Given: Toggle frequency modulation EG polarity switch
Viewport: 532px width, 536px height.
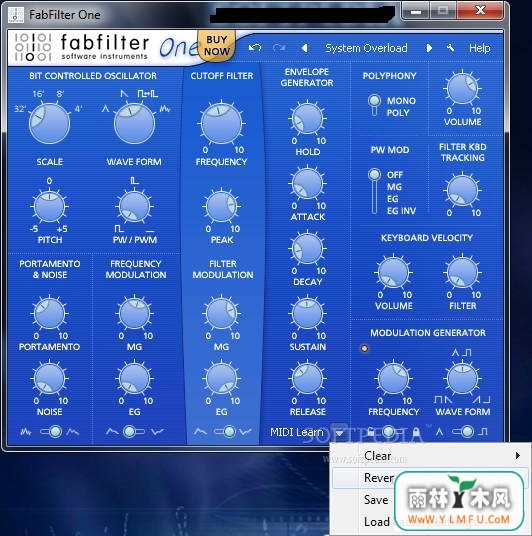Looking at the screenshot, I should tap(134, 432).
